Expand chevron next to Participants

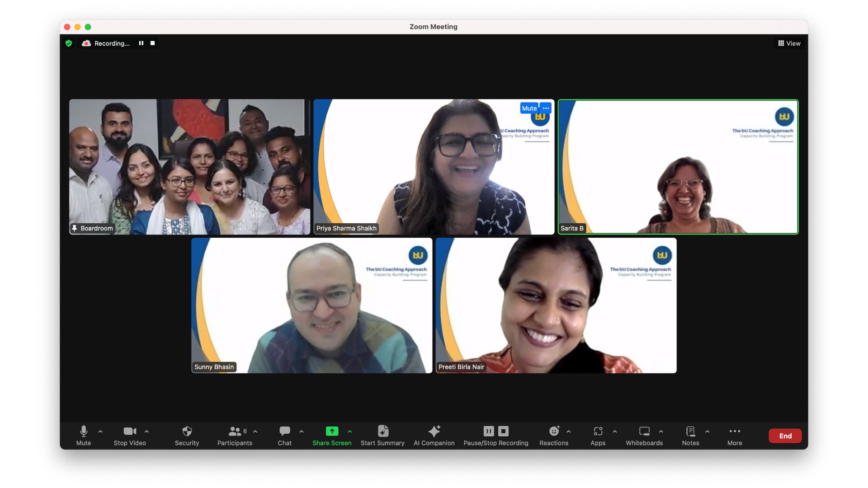(255, 432)
